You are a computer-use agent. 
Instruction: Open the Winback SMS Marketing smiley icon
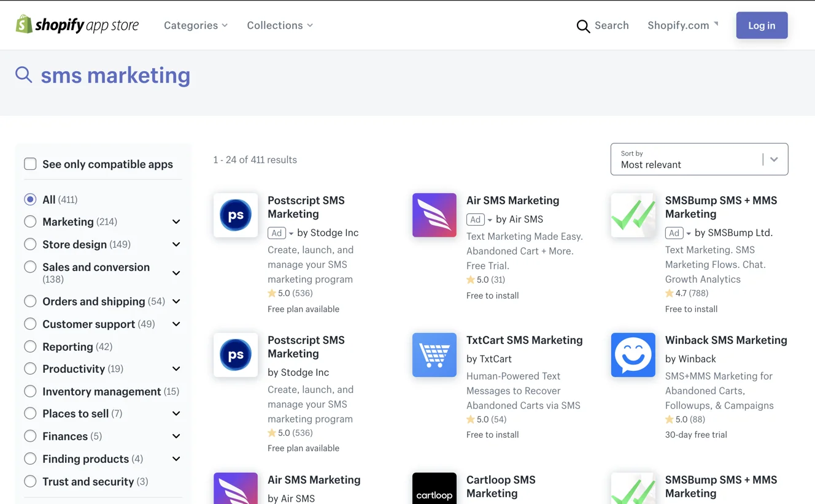tap(633, 355)
